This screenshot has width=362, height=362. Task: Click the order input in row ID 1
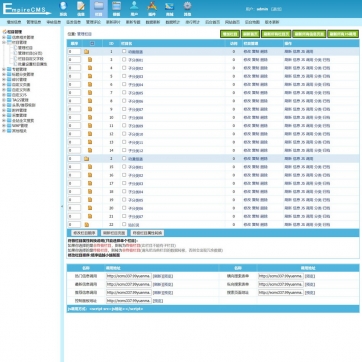point(74,52)
